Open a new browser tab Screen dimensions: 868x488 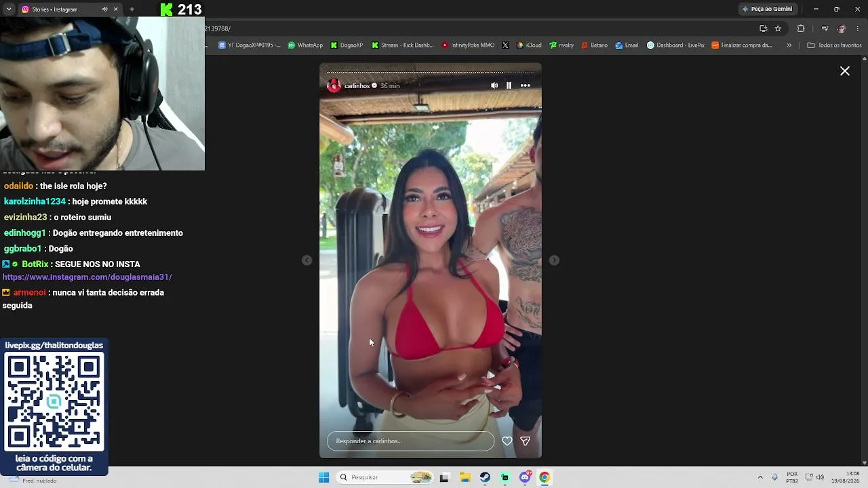coord(132,9)
